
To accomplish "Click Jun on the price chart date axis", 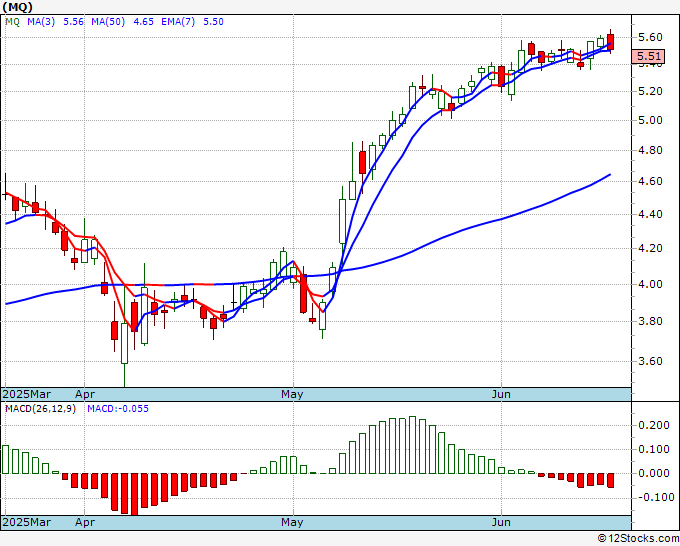I will tap(501, 394).
